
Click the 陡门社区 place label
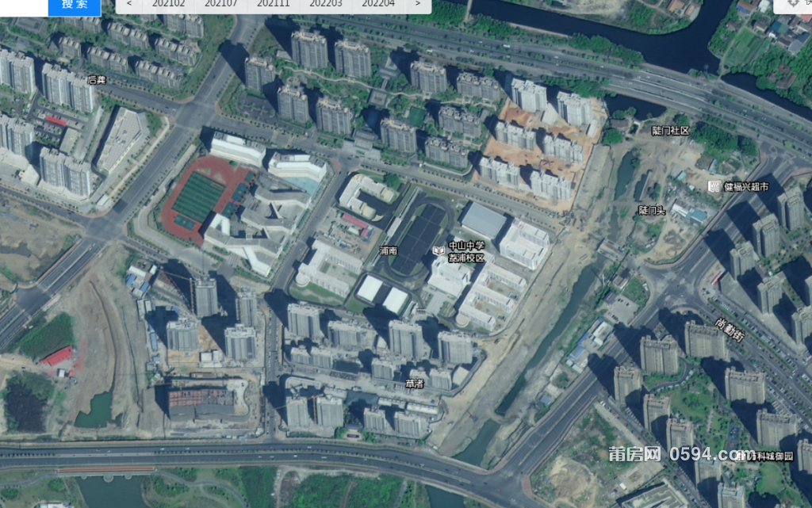tap(671, 131)
